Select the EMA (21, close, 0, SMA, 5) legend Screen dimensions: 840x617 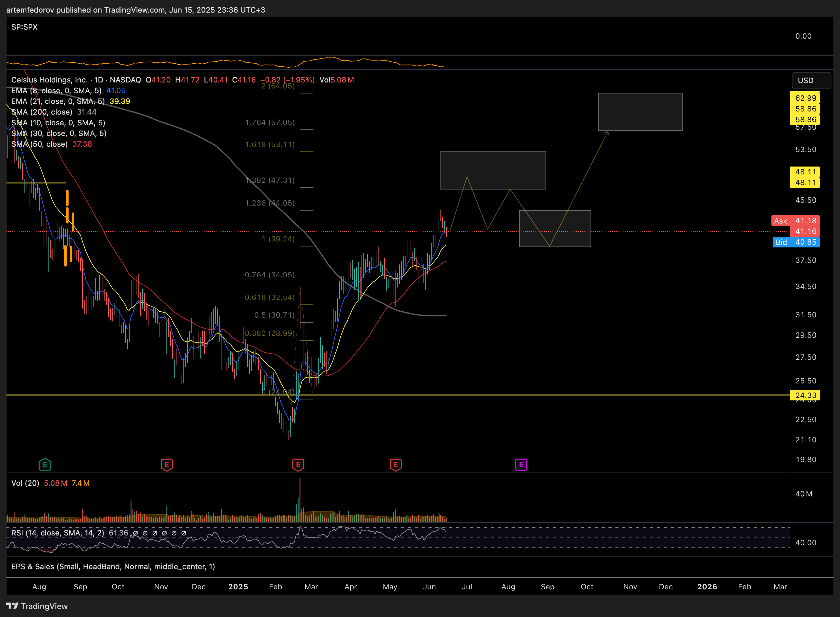coord(58,101)
